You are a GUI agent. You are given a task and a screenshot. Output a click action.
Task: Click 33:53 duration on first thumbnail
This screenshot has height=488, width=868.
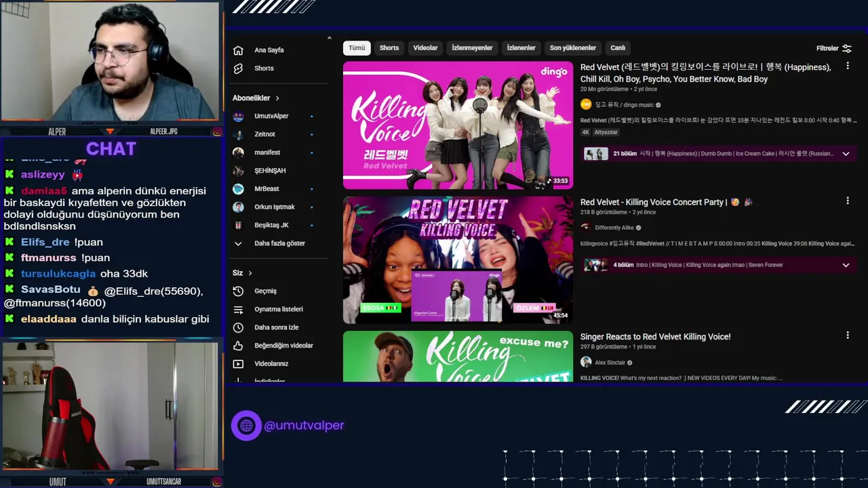point(560,181)
